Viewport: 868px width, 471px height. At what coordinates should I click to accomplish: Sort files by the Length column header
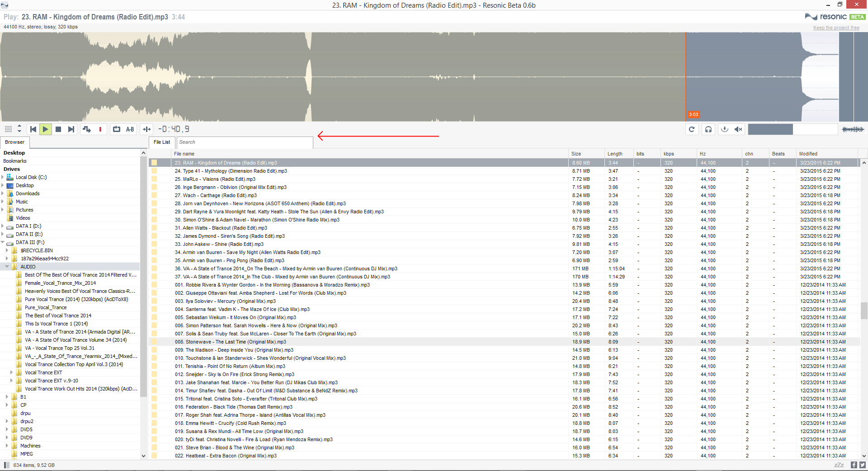(615, 154)
